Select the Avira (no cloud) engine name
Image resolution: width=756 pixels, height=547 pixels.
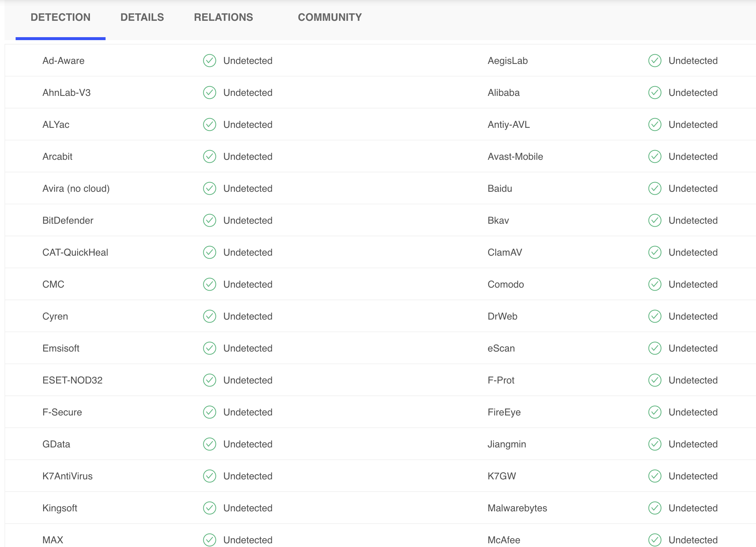(76, 188)
